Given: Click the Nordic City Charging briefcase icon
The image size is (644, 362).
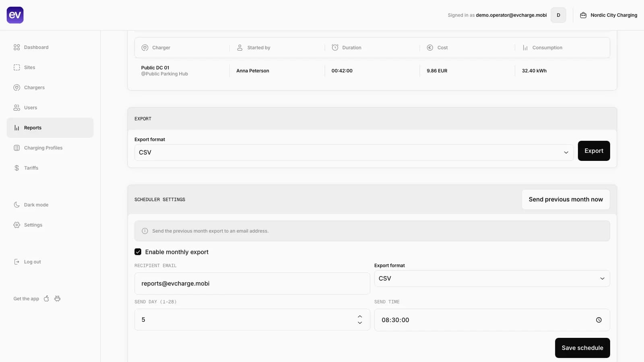Looking at the screenshot, I should tap(583, 15).
